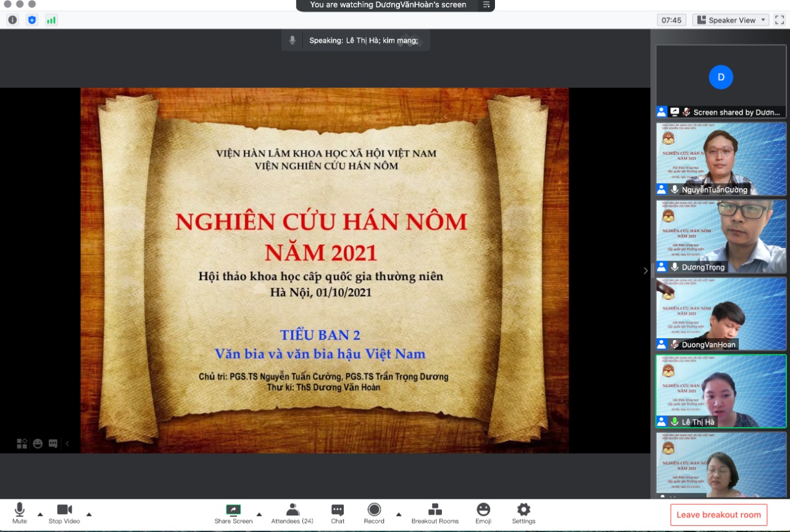The width and height of the screenshot is (790, 532).
Task: Click Stop Video camera button
Action: click(64, 512)
